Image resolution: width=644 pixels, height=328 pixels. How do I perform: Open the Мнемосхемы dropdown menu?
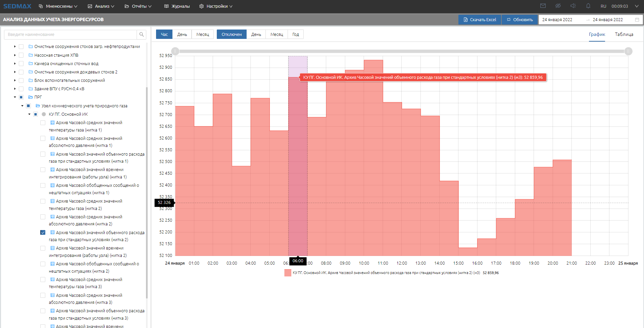[58, 6]
